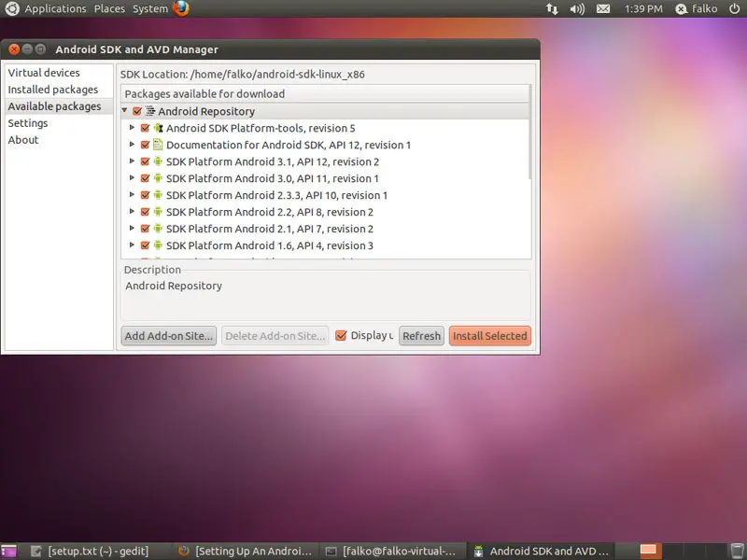The image size is (747, 560).
Task: Uncheck SDK Platform Android 3.0 checkbox
Action: 146,178
